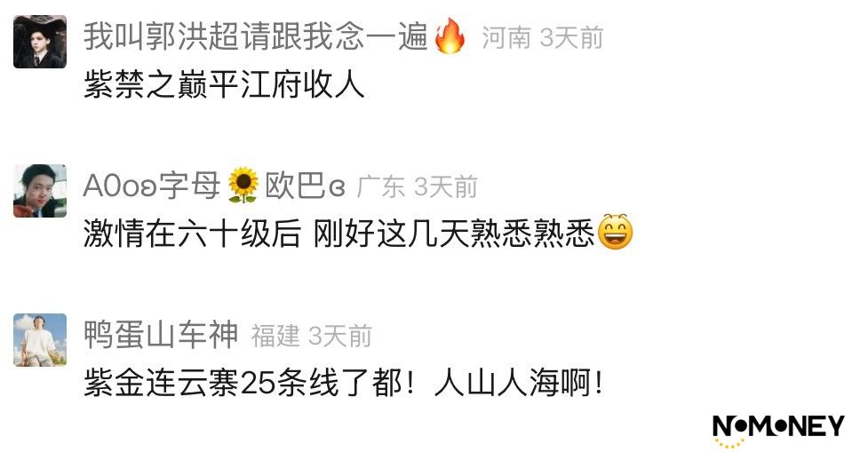Click the sunflower emoji in second username
Screen dimensions: 868x452
tap(243, 185)
